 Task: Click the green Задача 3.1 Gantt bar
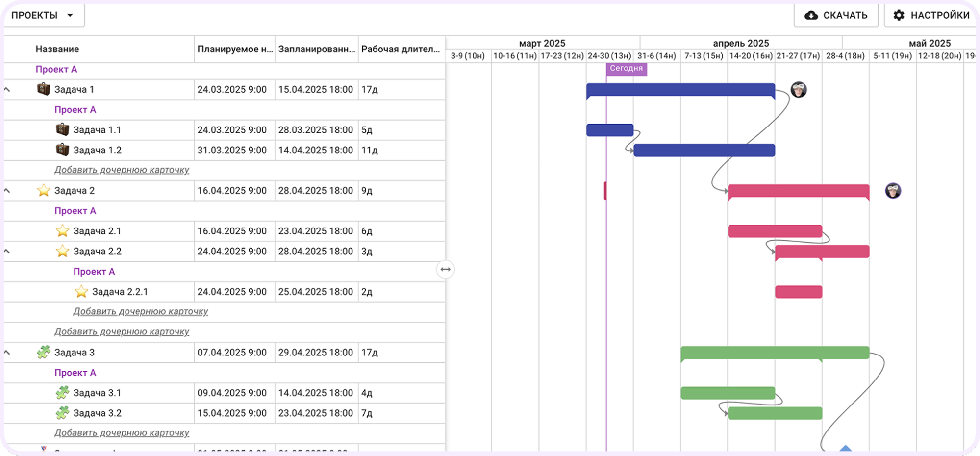coord(728,393)
